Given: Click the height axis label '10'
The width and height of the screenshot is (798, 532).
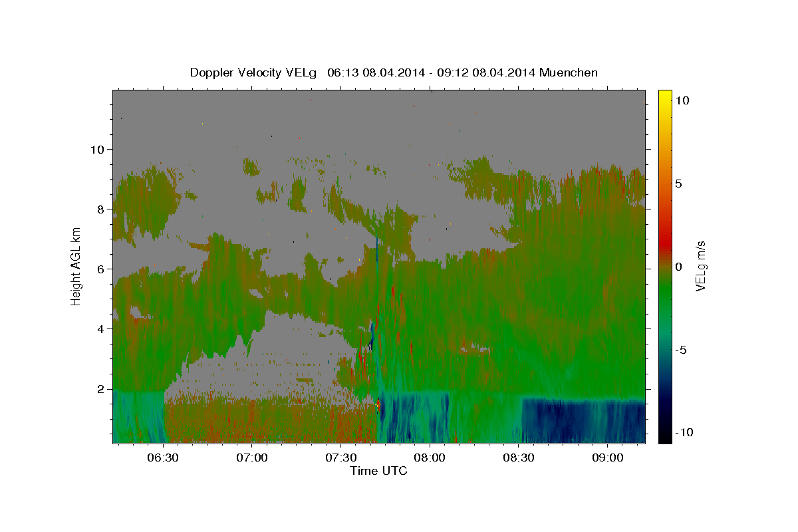Looking at the screenshot, I should 96,149.
